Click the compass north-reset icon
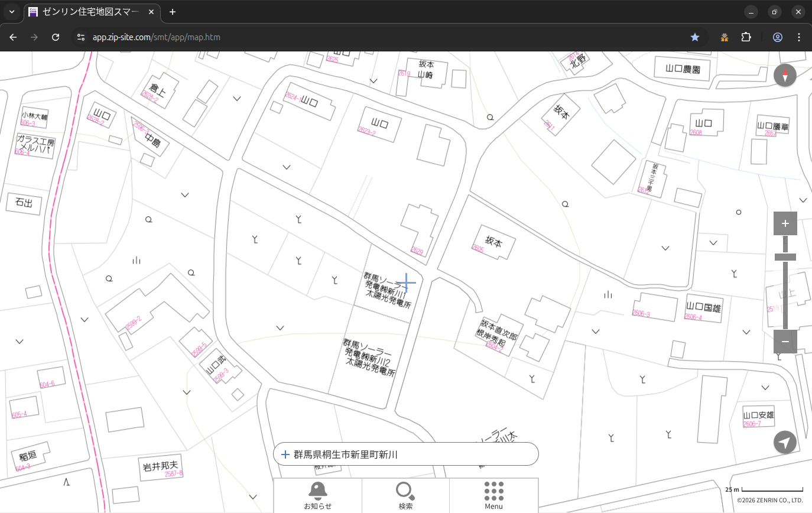 (x=785, y=76)
